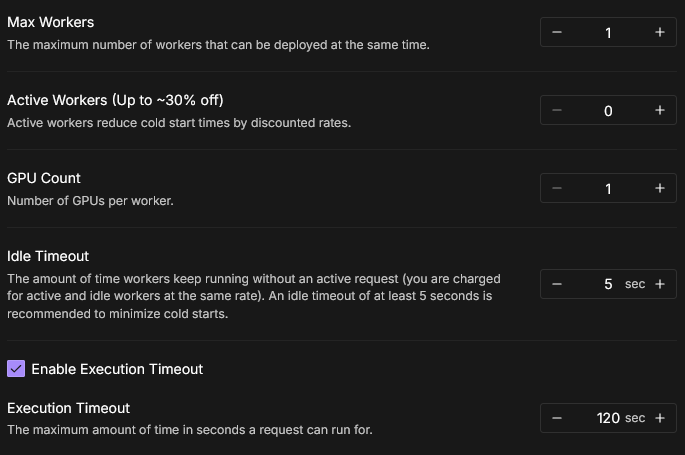The height and width of the screenshot is (455, 685).
Task: Decrease Max Workers with minus icon
Action: click(557, 32)
